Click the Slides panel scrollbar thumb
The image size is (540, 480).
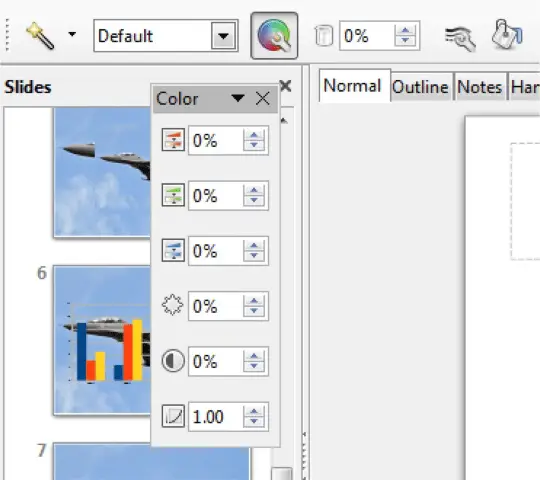[x=281, y=473]
